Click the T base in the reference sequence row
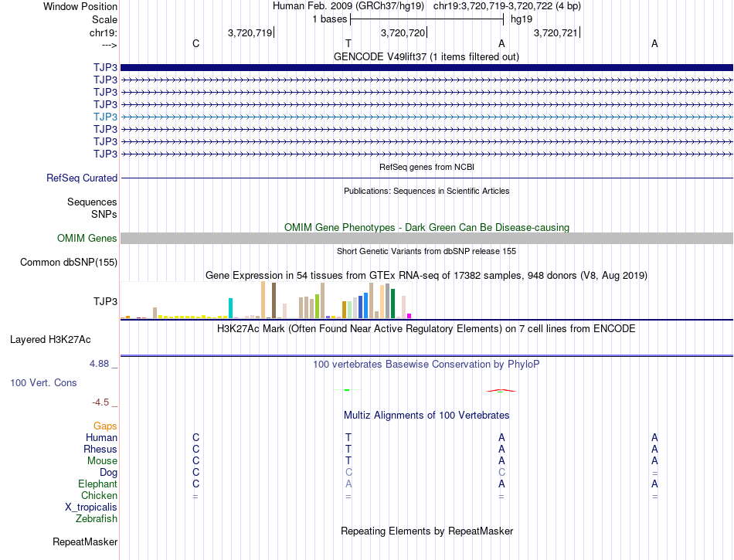 pos(348,43)
